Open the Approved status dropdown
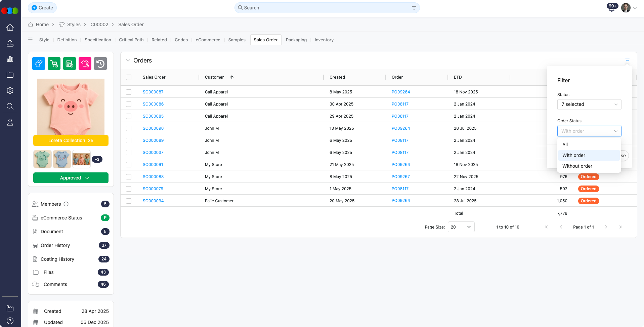The height and width of the screenshot is (327, 644). click(x=71, y=178)
